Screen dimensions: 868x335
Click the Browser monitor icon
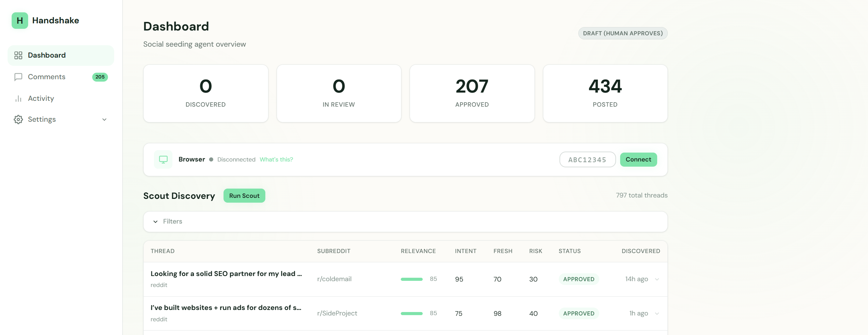pos(163,159)
